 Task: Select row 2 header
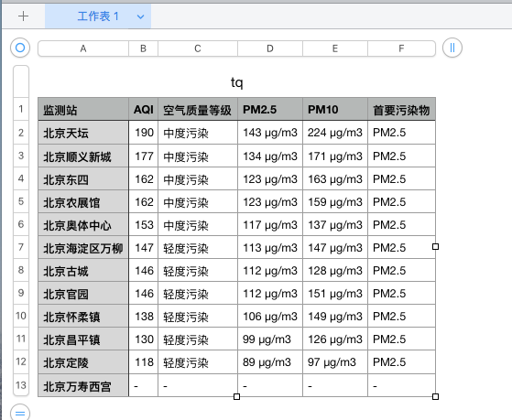[x=21, y=132]
